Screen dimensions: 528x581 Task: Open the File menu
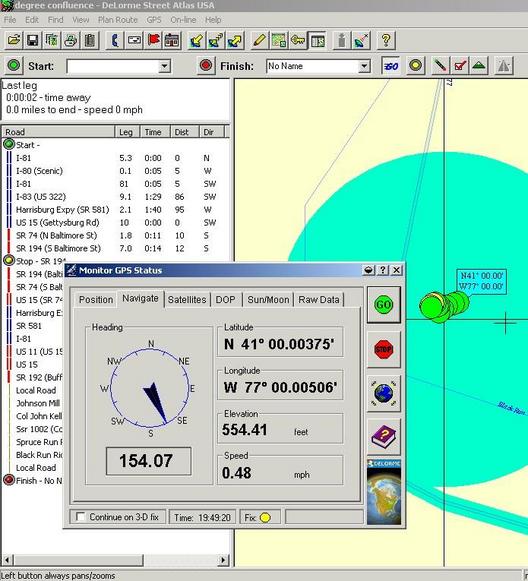tap(10, 20)
